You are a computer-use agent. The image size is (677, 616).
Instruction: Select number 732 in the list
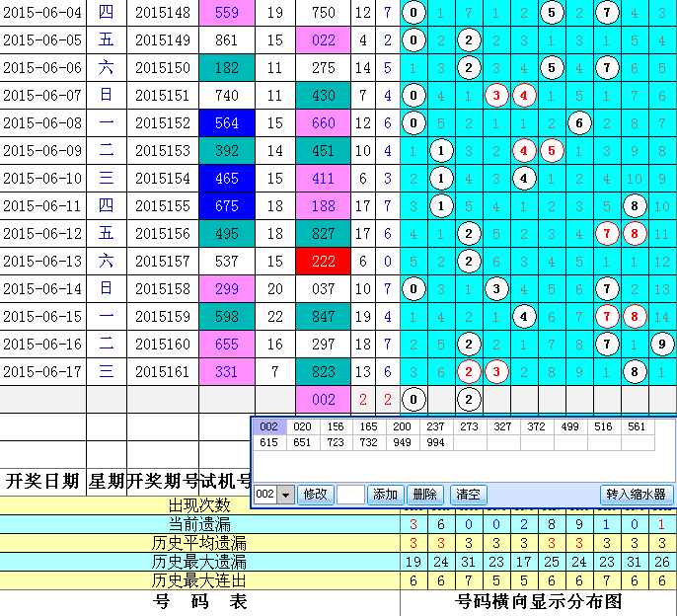tap(369, 442)
